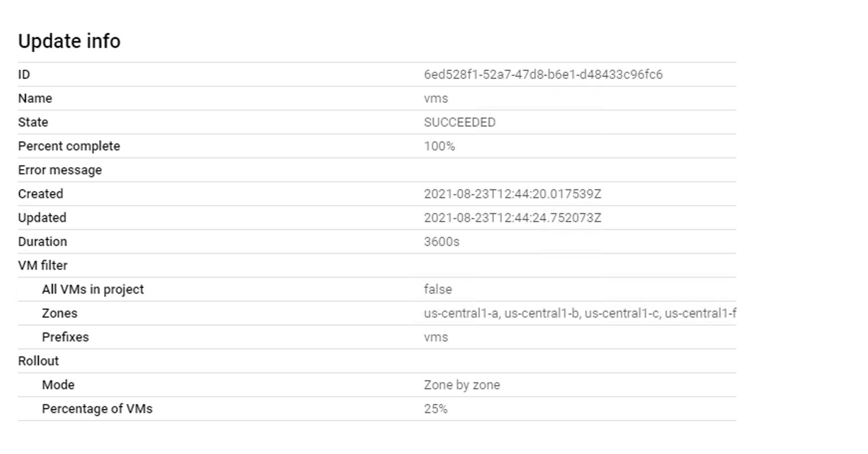This screenshot has width=868, height=454.
Task: Click the Update info heading
Action: pos(69,41)
